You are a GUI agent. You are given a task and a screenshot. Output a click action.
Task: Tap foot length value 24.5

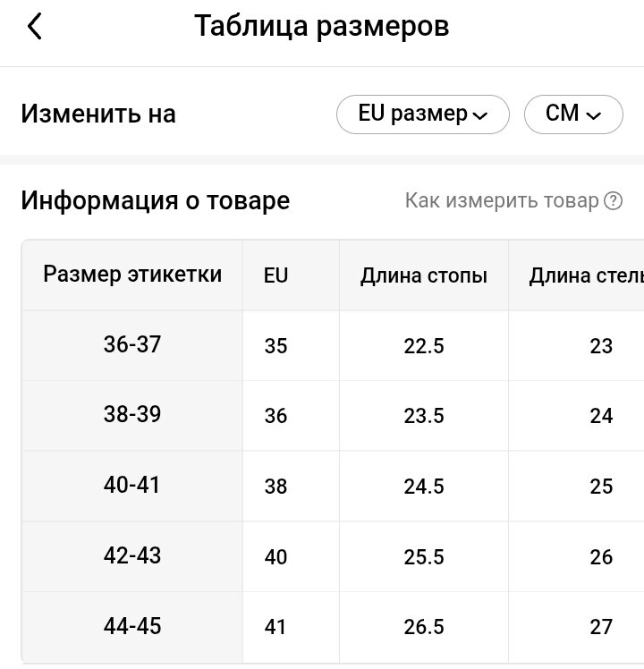click(424, 487)
